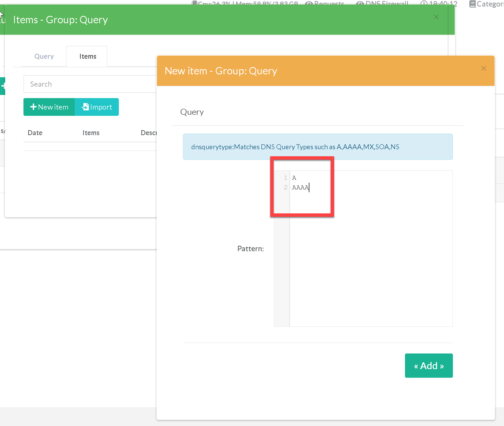
Task: Close the Items green dialog
Action: coord(436,17)
